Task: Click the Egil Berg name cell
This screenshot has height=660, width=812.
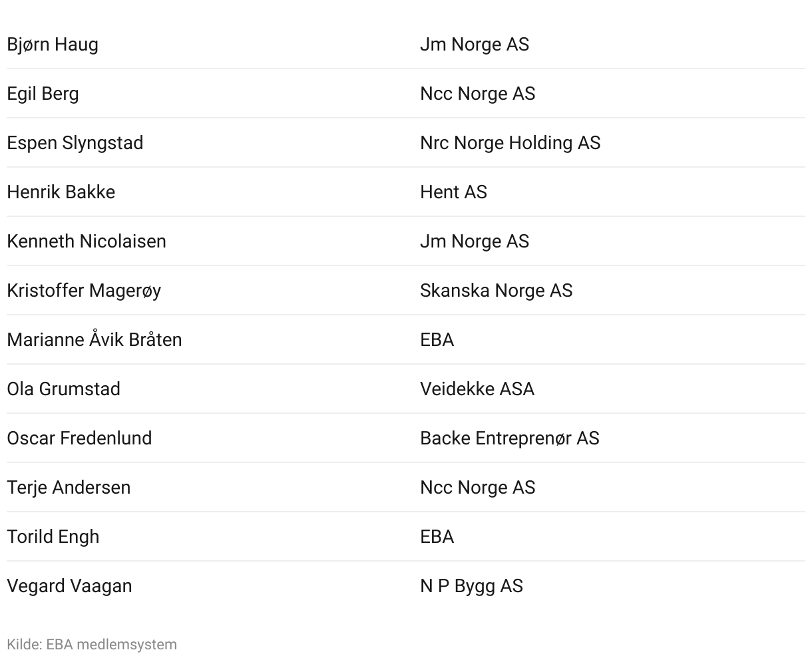Action: 43,94
